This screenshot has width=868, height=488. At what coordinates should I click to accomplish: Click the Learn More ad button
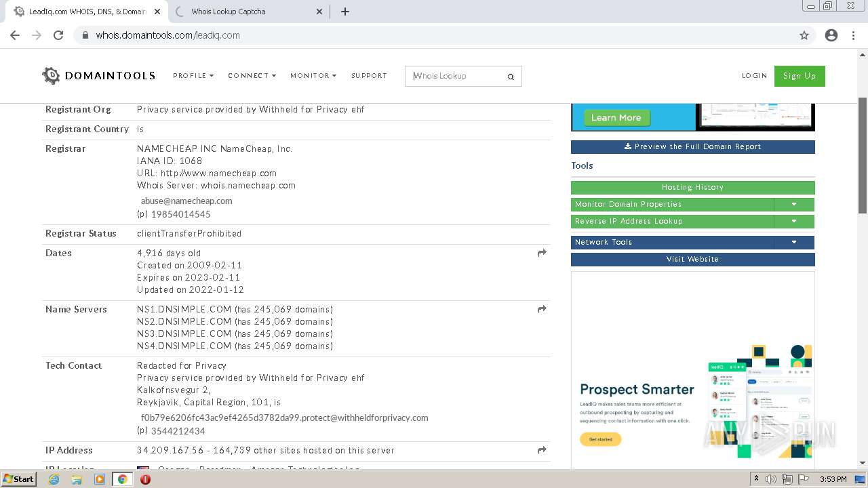point(616,117)
